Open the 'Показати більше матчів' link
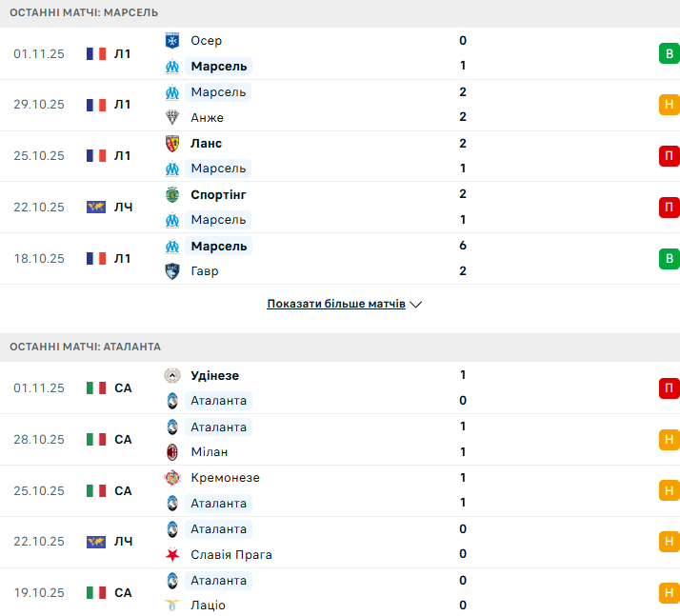680x616 pixels. coord(336,304)
